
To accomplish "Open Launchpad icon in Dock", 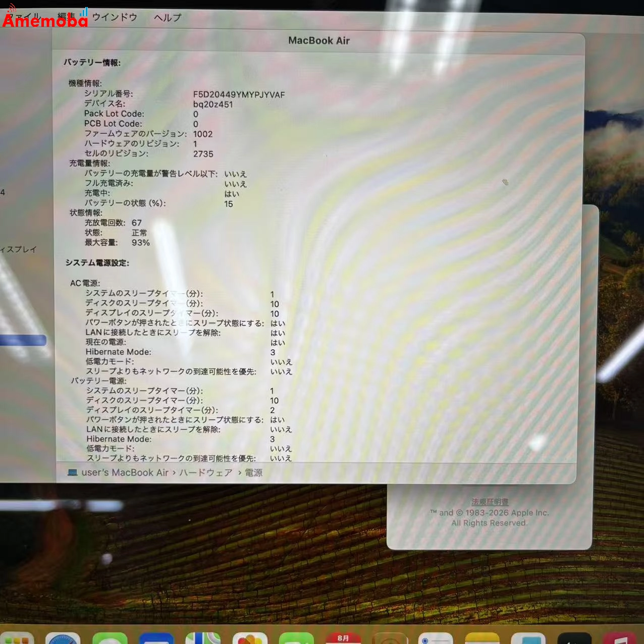I will 16,638.
